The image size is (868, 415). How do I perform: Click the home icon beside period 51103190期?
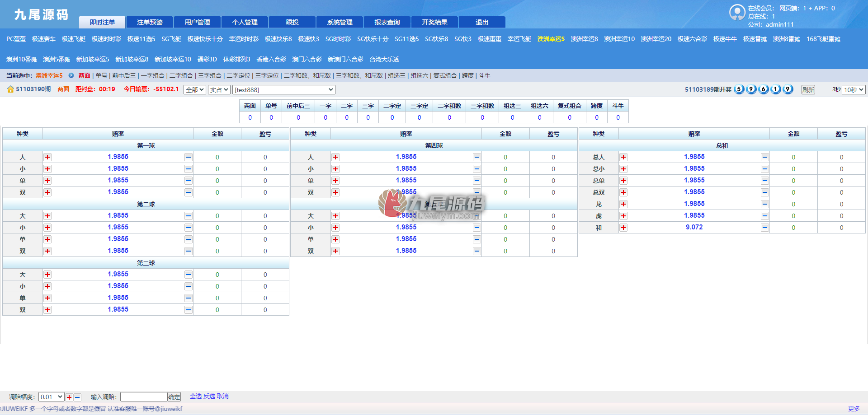(x=10, y=89)
